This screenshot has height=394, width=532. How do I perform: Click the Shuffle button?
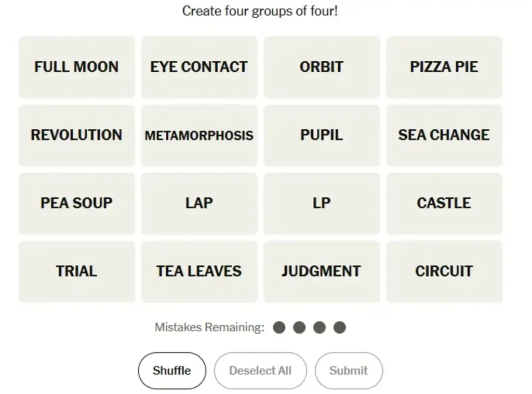171,371
